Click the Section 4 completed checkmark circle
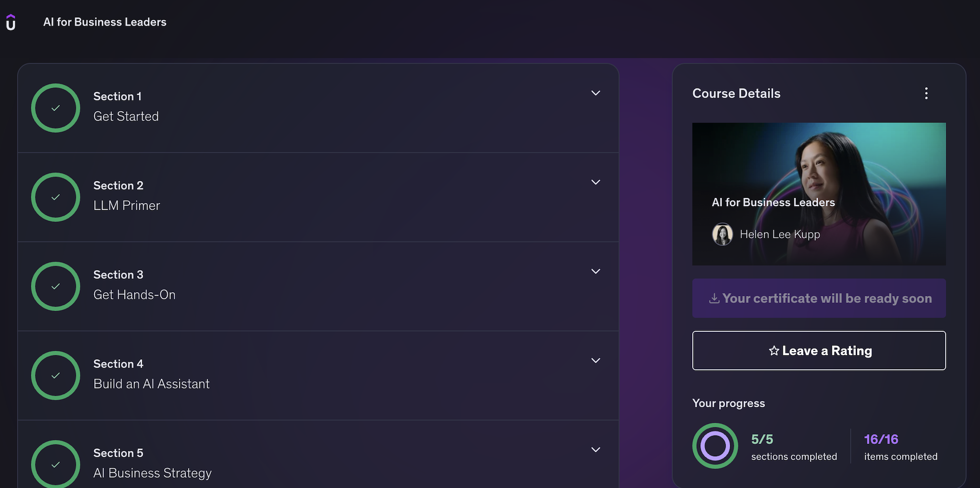The width and height of the screenshot is (980, 488). click(x=56, y=375)
